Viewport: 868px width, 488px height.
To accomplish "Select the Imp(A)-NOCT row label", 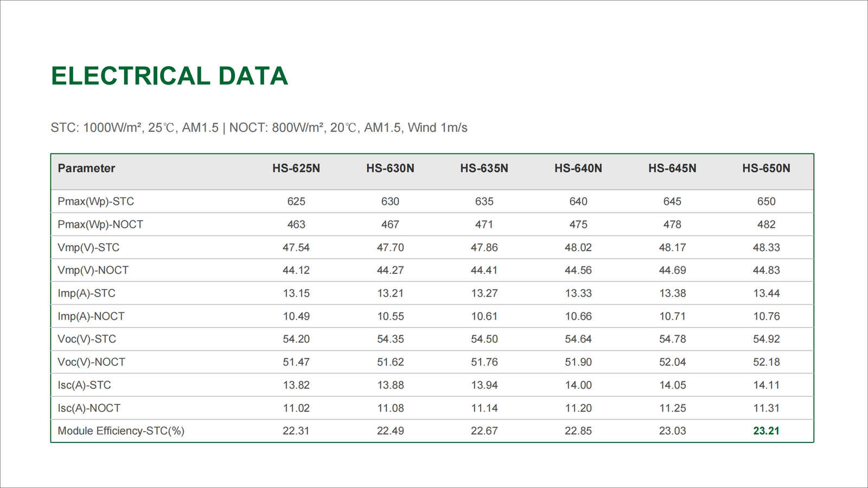I will click(x=91, y=317).
